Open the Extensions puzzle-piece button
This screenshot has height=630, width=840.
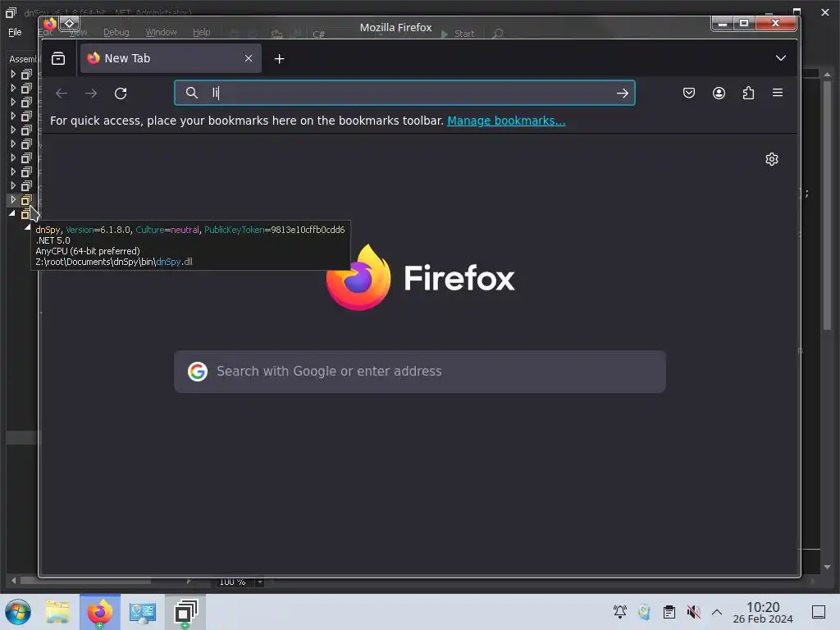click(x=748, y=94)
